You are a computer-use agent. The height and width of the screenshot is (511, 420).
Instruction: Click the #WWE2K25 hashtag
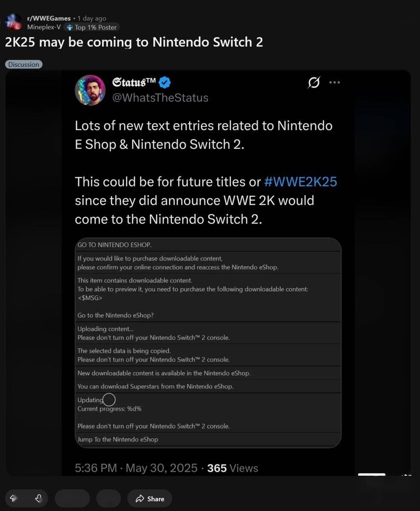click(x=300, y=182)
